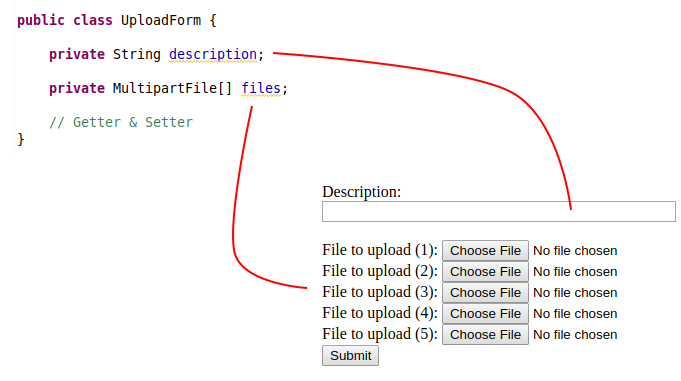The image size is (681, 381).
Task: Click the 'No file chosen' text for file 1
Action: [575, 251]
